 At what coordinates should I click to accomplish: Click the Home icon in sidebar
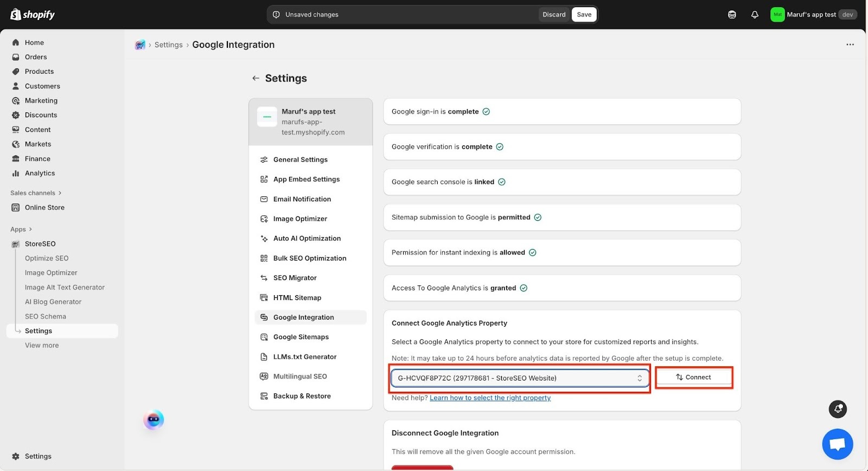[16, 42]
